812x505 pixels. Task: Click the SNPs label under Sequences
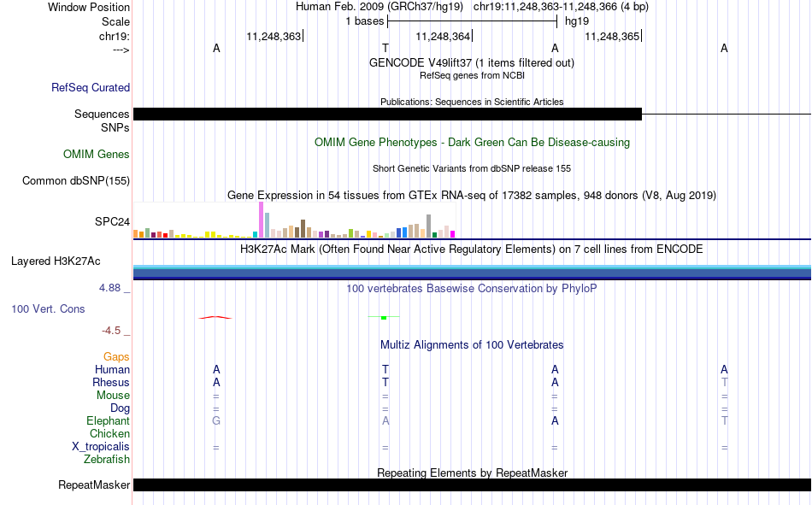pyautogui.click(x=115, y=127)
